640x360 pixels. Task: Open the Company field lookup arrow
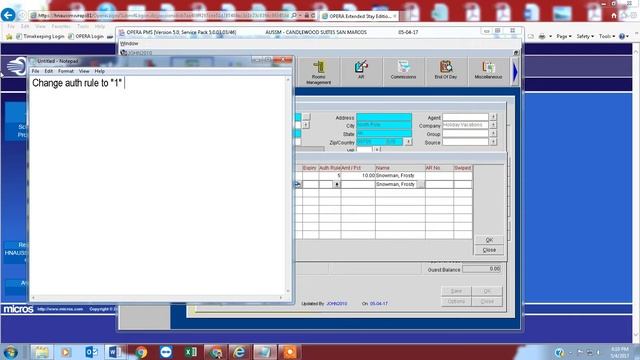pyautogui.click(x=493, y=125)
